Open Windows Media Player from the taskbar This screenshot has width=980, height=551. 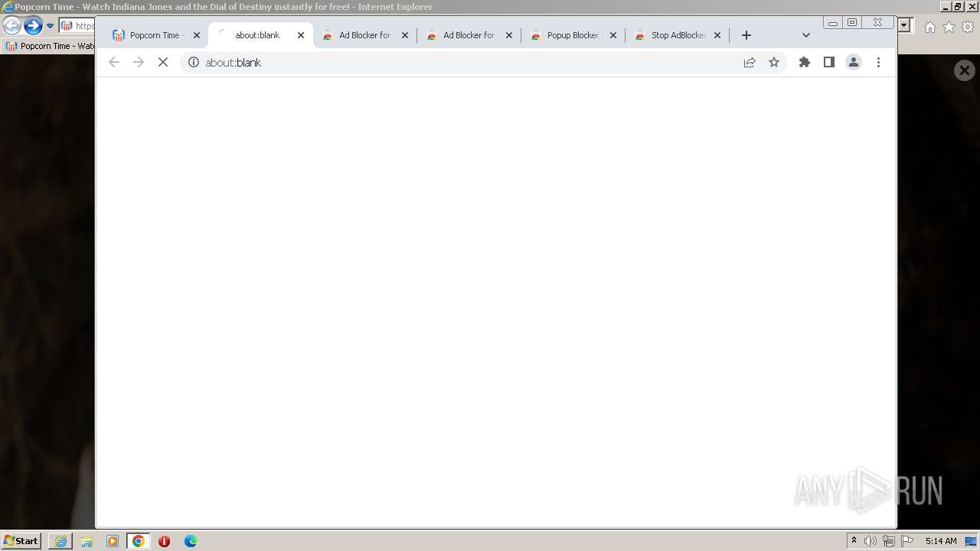(x=113, y=541)
